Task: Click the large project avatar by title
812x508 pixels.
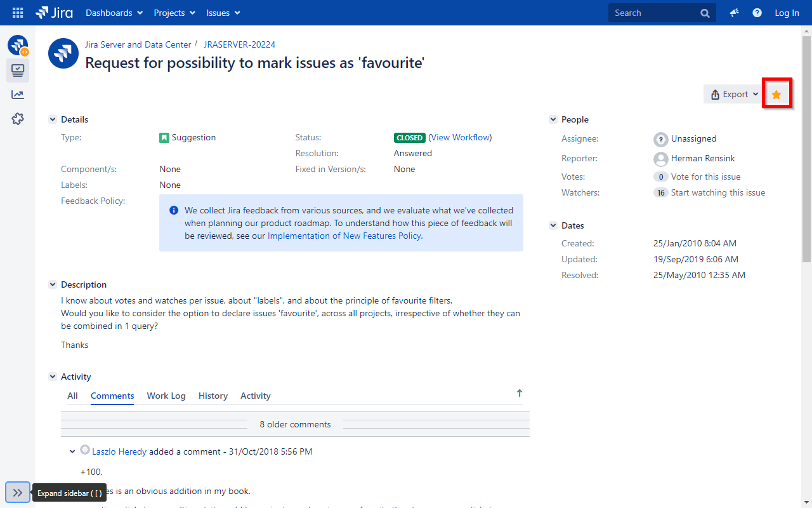Action: click(x=63, y=53)
